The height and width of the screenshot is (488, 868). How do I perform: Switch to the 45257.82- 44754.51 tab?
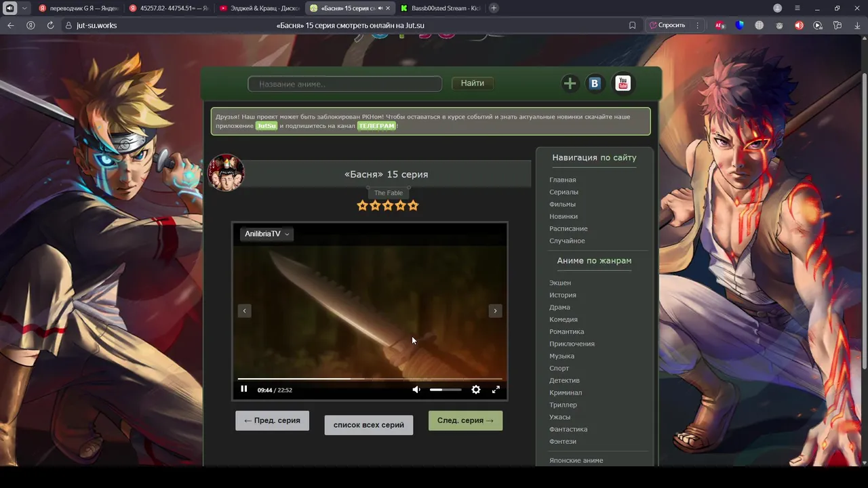pyautogui.click(x=168, y=8)
